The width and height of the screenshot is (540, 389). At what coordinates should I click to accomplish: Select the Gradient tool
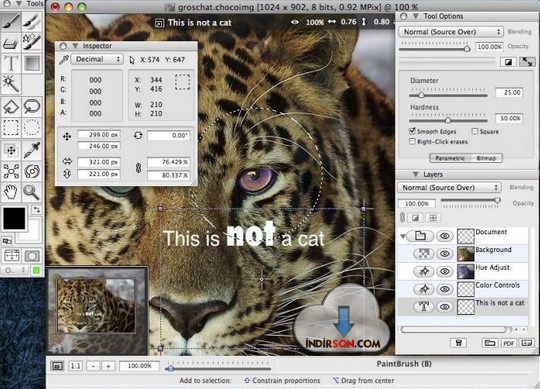coord(32,63)
